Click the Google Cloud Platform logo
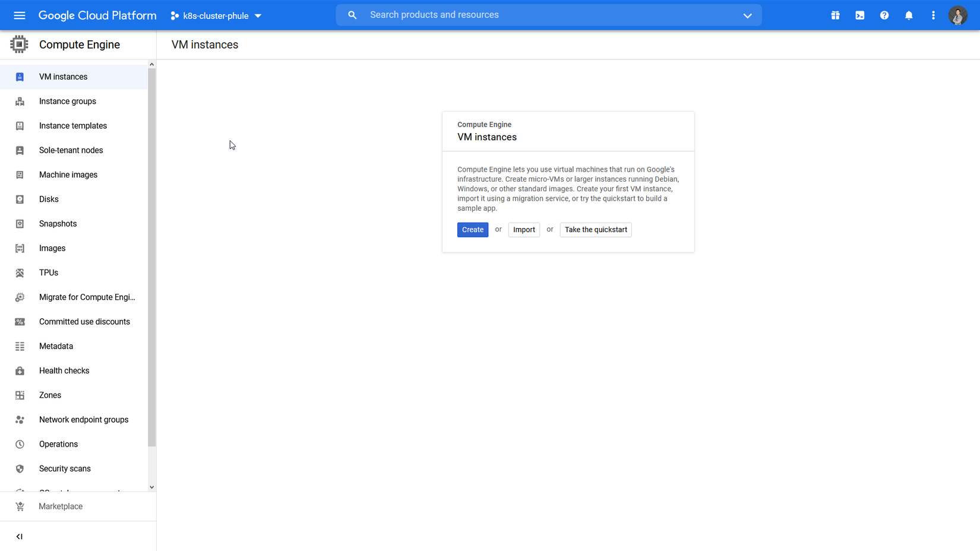The width and height of the screenshot is (980, 551). point(97,15)
